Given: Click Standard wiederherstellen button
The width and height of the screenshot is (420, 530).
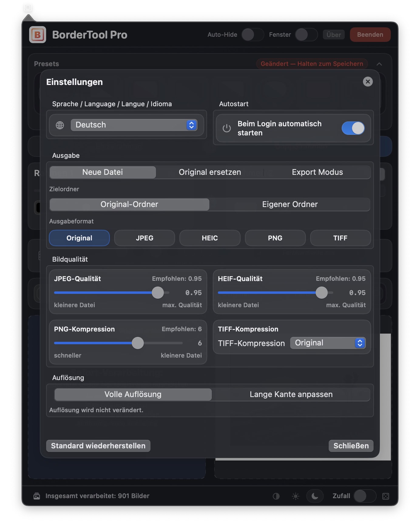Looking at the screenshot, I should (98, 446).
